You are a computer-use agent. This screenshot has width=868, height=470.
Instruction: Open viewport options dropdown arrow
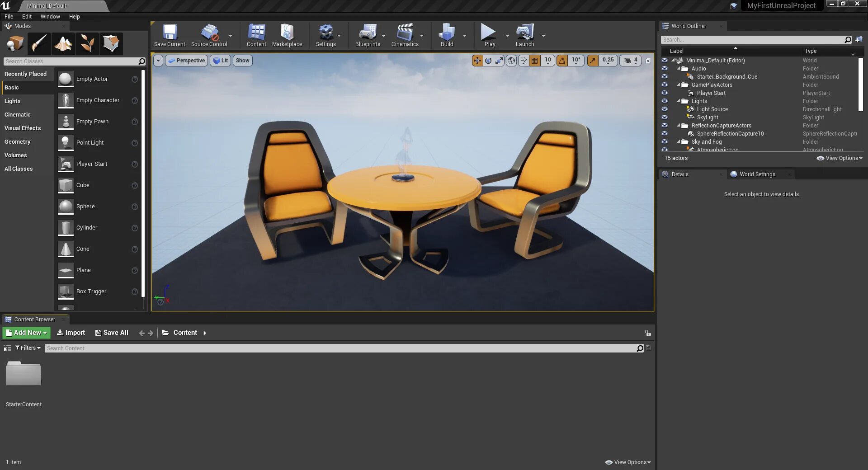coord(158,61)
